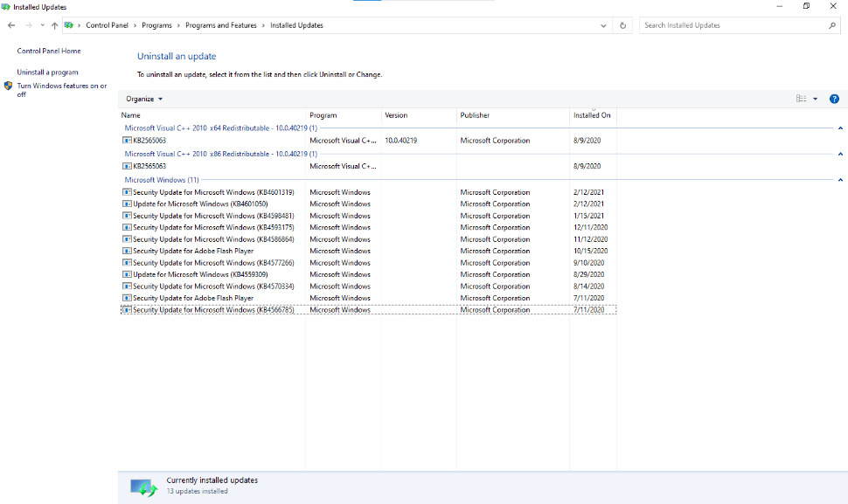This screenshot has width=848, height=504.
Task: Maximize or restore the Installed Updates window
Action: [x=806, y=6]
